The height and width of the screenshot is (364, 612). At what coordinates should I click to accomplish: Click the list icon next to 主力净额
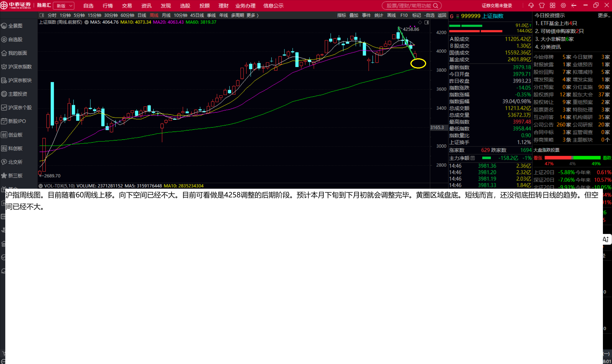(x=473, y=158)
